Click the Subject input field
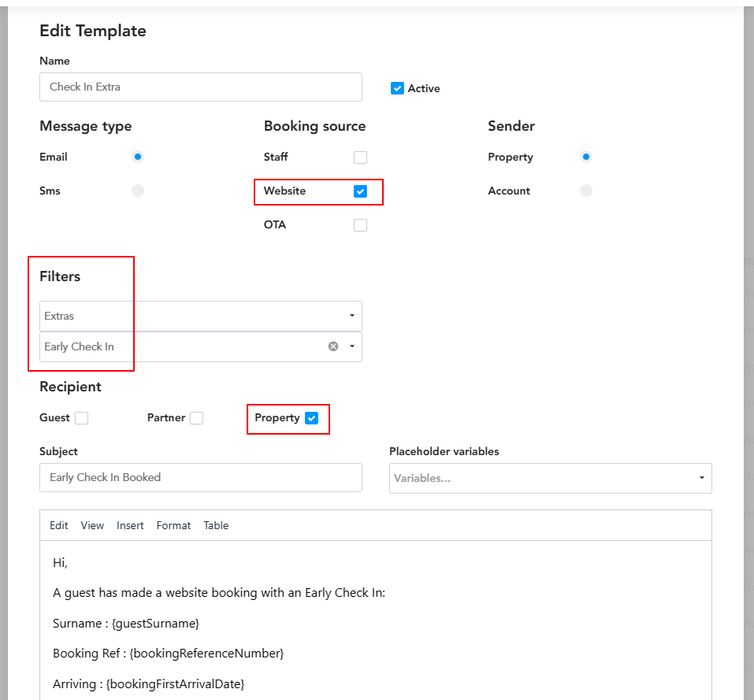 [200, 477]
